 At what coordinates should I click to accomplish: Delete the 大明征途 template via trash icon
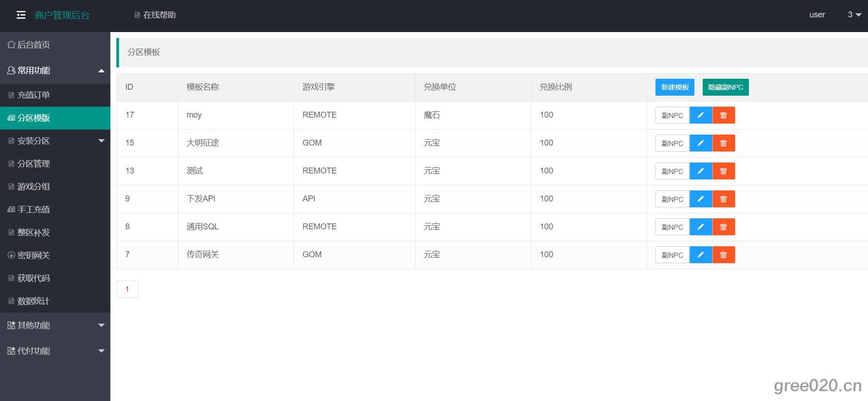point(723,143)
